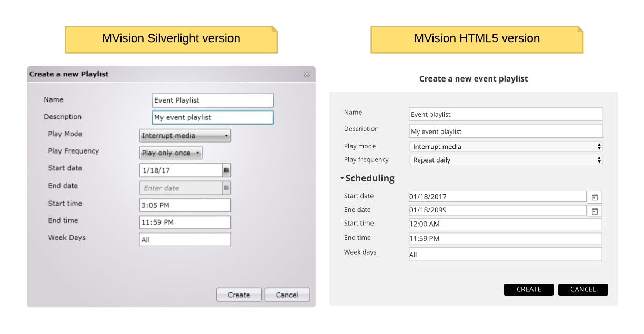
Task: Focus End date field with Enter date placeholder
Action: point(181,188)
